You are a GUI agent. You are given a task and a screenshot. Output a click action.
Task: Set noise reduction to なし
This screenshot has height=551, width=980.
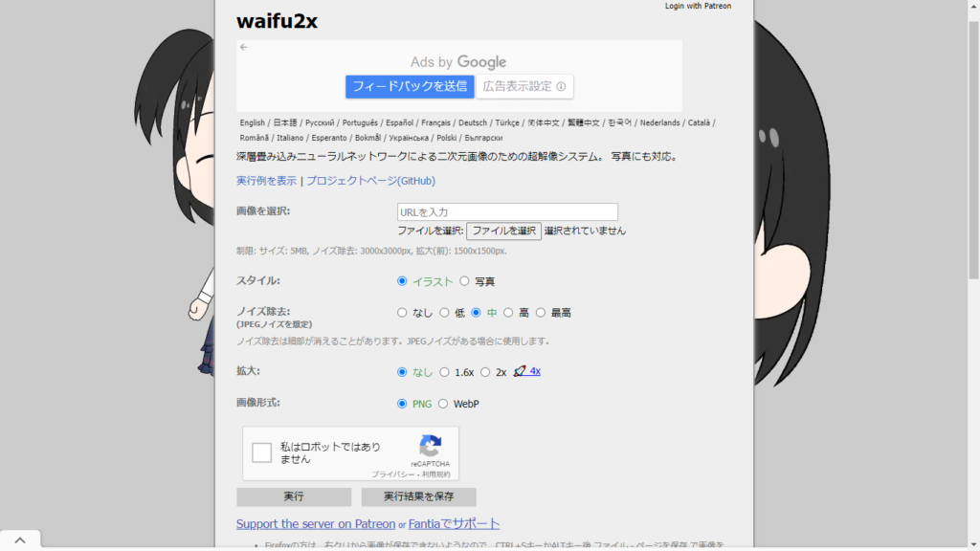pos(402,313)
